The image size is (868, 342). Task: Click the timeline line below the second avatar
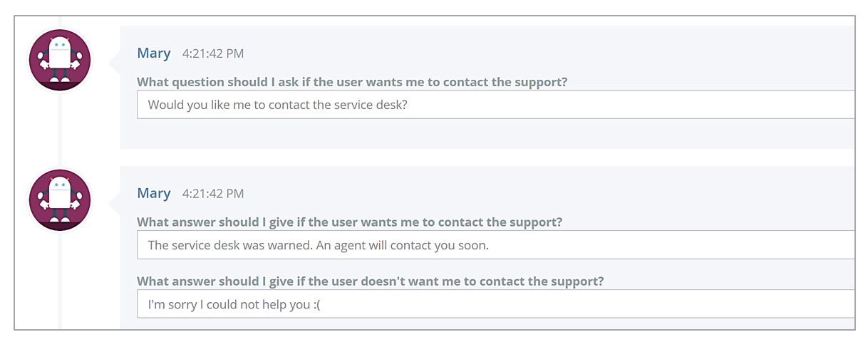point(60,281)
